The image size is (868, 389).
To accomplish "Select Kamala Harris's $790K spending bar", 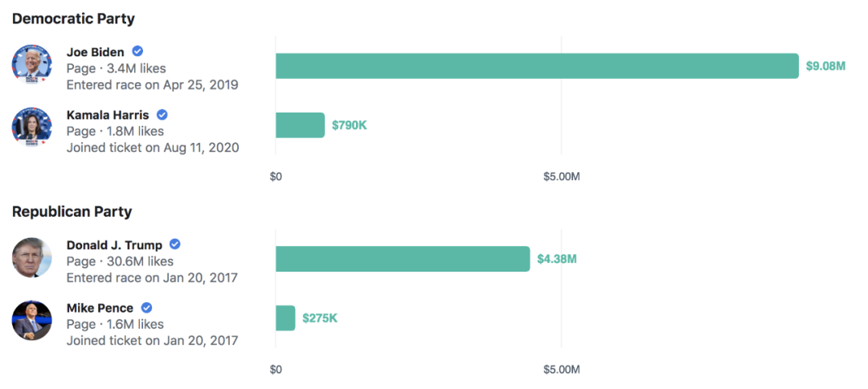I will coord(300,125).
